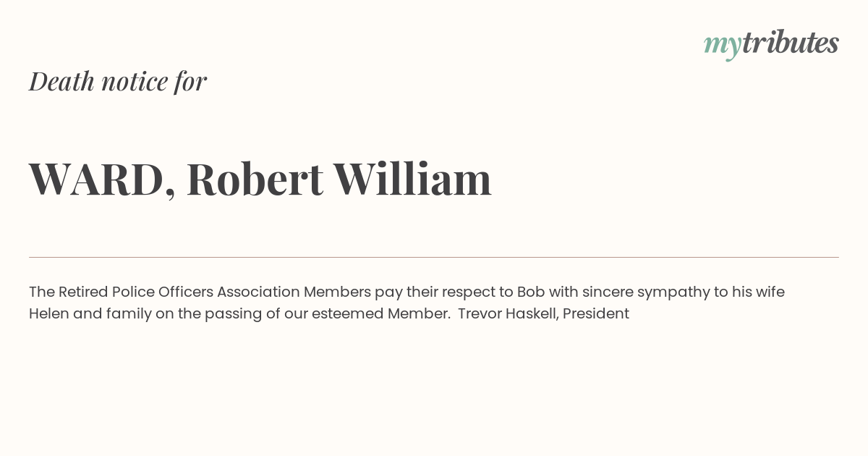Select the "Death notice for" subtitle
The image size is (868, 456).
118,81
